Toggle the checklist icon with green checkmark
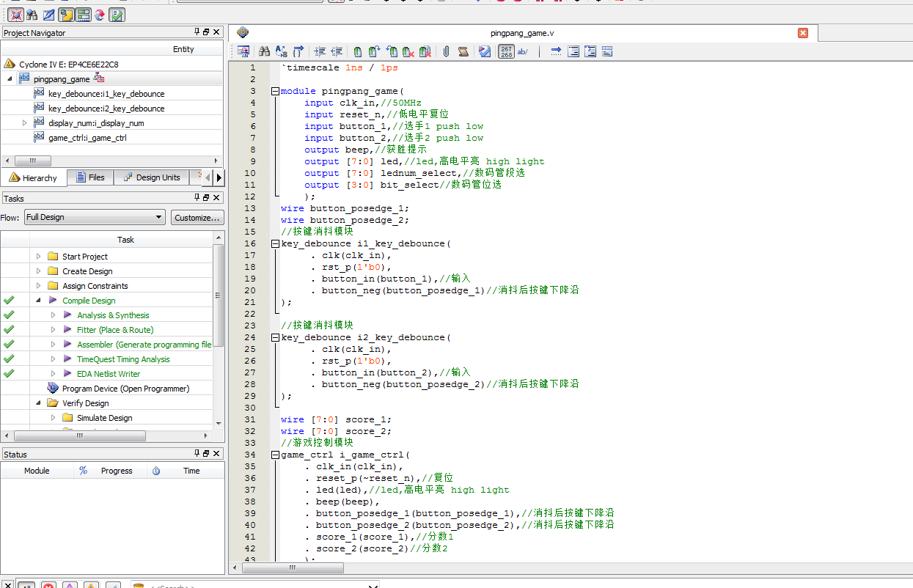This screenshot has width=913, height=588. tap(117, 14)
